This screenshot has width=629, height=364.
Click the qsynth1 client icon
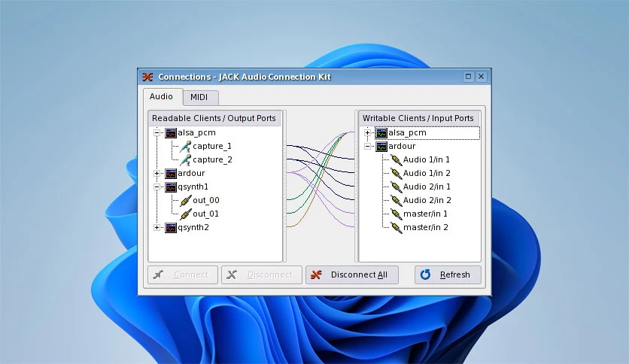point(171,187)
